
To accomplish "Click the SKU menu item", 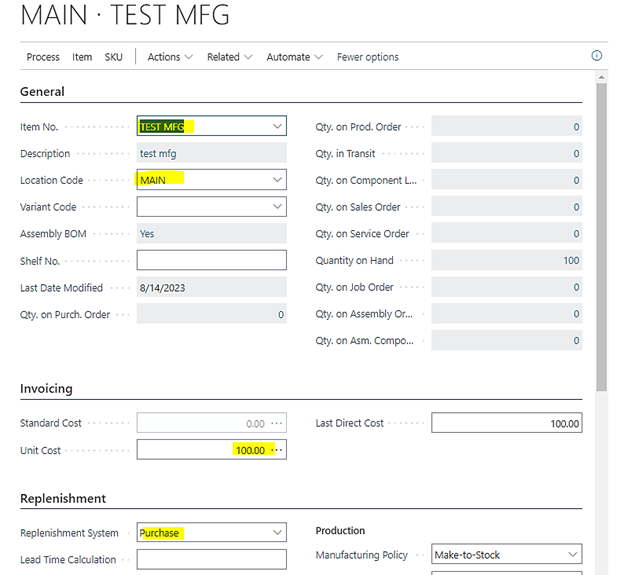I will pyautogui.click(x=114, y=57).
